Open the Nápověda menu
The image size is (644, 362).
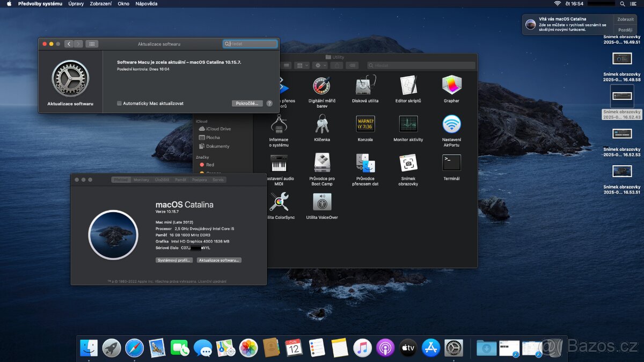147,4
